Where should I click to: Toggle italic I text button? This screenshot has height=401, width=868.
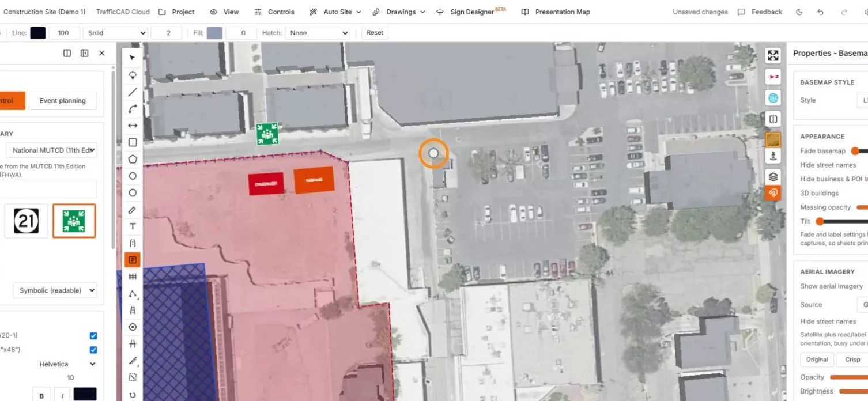point(62,395)
